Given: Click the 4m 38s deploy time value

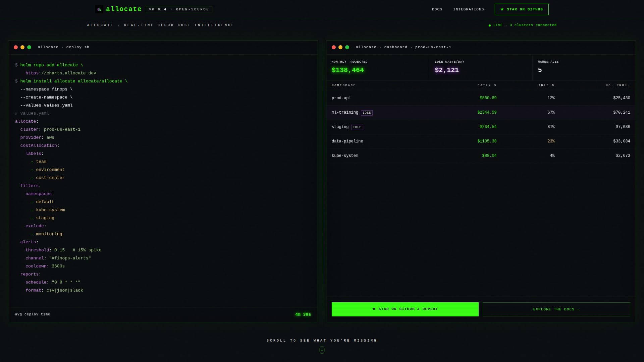Looking at the screenshot, I should [x=303, y=314].
